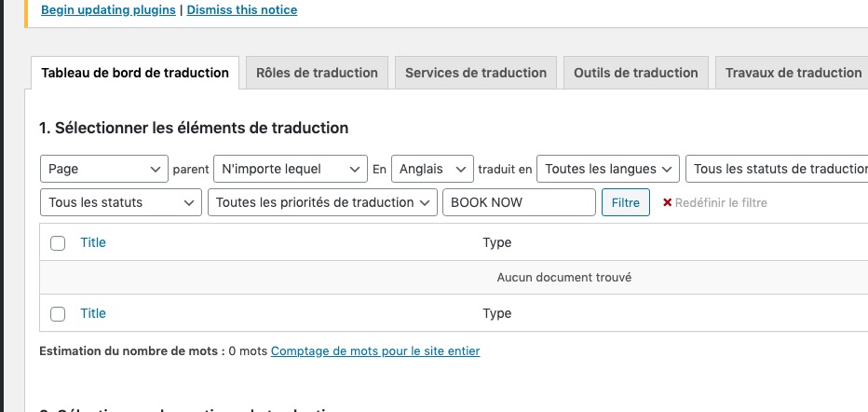Expand the parent dropdown N'importe lequel

tap(289, 169)
